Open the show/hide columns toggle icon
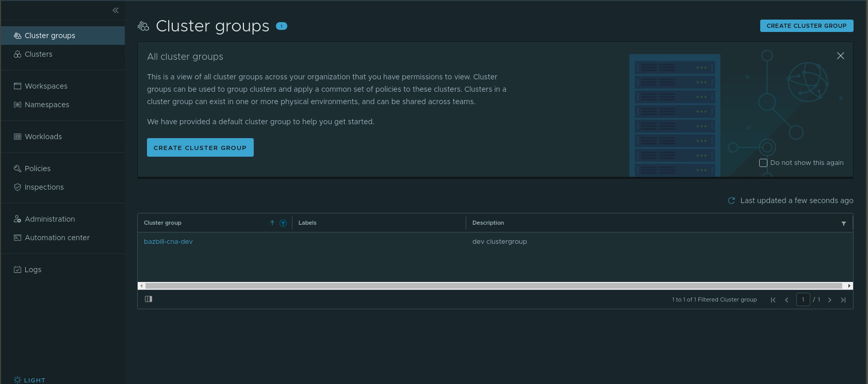The width and height of the screenshot is (868, 384). coord(149,299)
